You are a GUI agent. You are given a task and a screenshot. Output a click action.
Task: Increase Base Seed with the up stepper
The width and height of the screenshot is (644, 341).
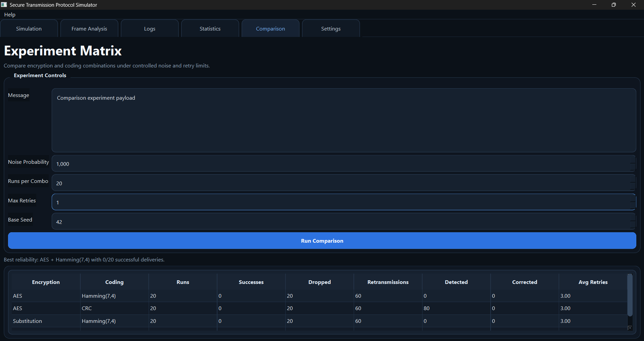633,217
